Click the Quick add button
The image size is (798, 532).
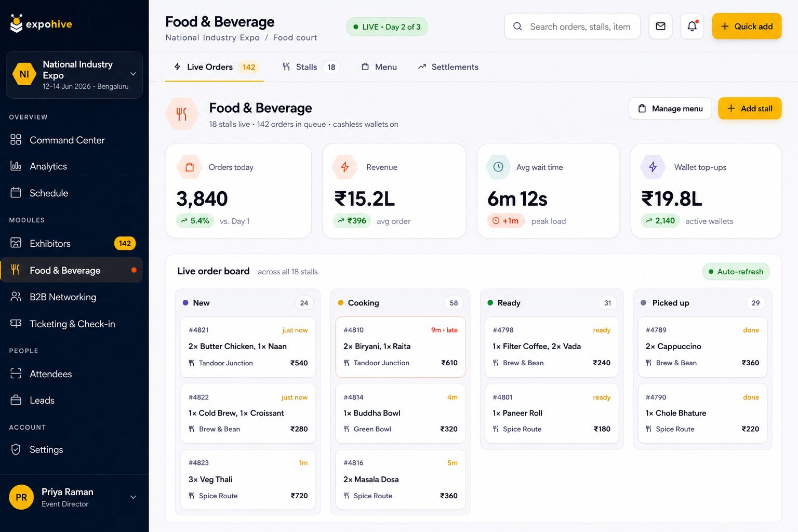point(747,26)
